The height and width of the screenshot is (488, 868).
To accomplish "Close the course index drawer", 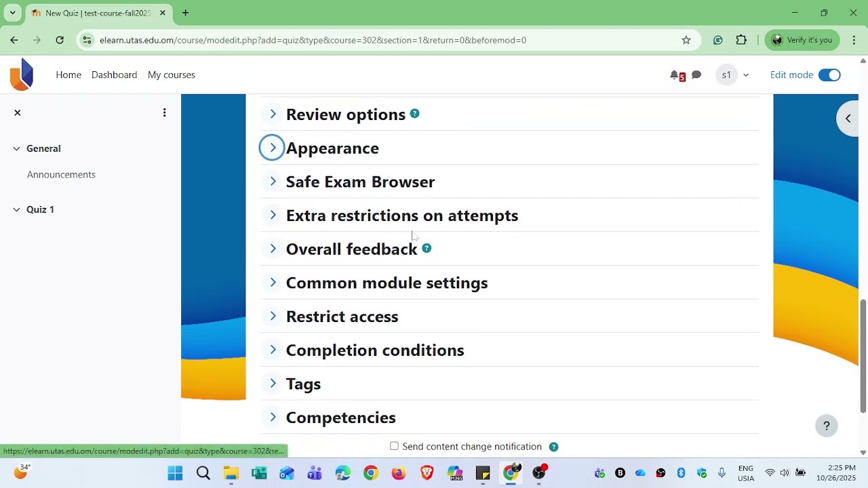I will click(18, 113).
